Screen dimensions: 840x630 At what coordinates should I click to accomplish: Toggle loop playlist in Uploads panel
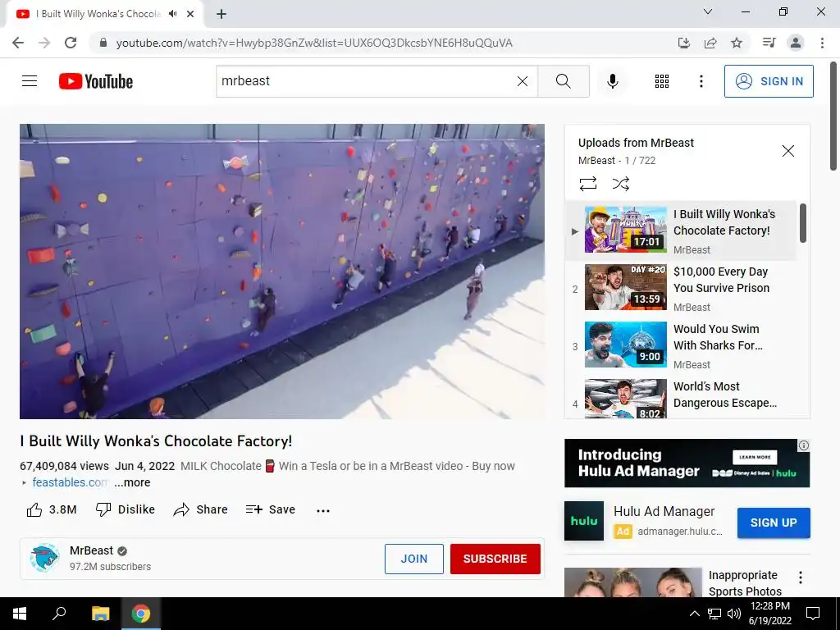[587, 184]
